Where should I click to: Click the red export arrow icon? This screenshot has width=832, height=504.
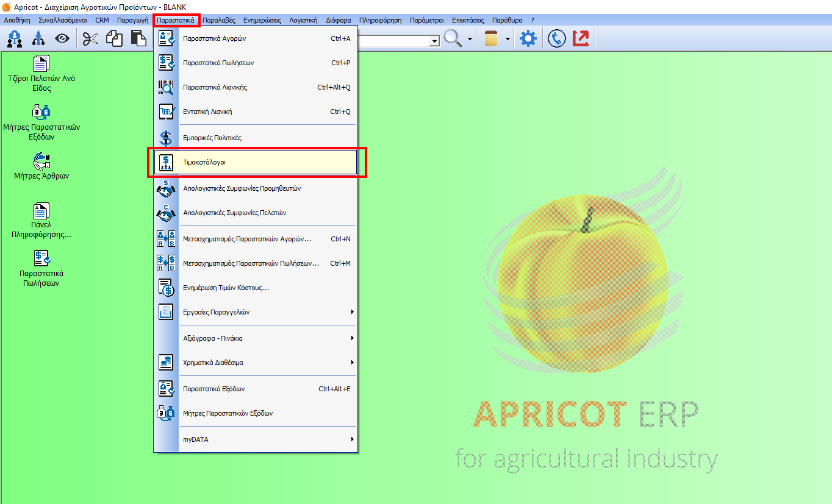click(581, 39)
